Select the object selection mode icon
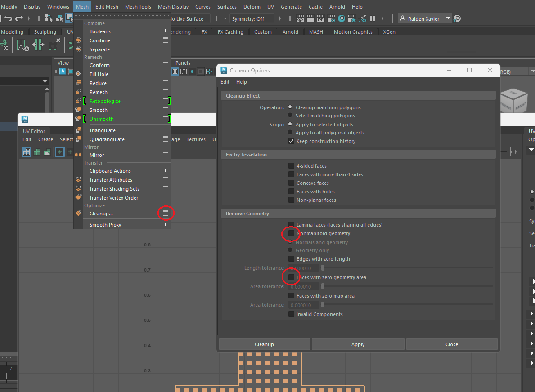This screenshot has width=535, height=392. pyautogui.click(x=59, y=18)
